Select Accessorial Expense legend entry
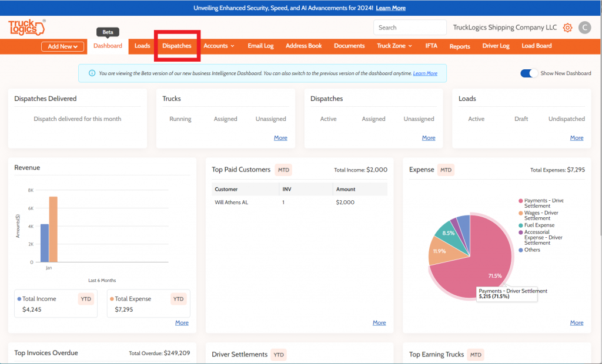The width and height of the screenshot is (602, 364). (541, 237)
